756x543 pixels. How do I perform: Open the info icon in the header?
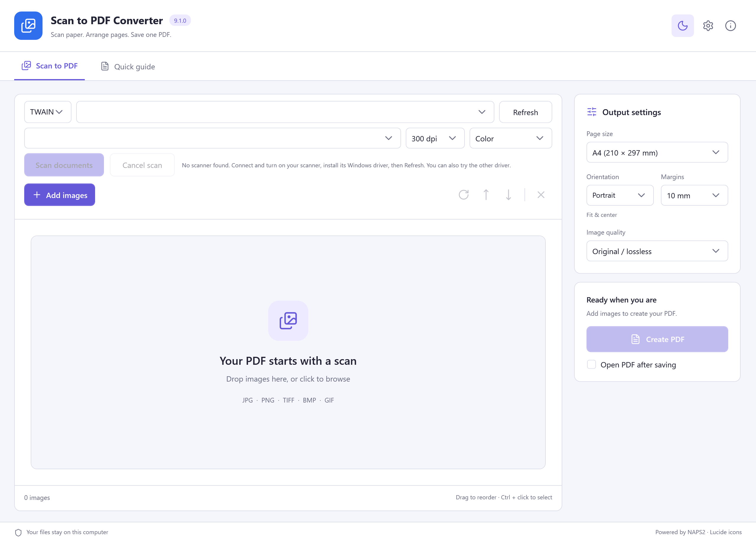(x=730, y=26)
